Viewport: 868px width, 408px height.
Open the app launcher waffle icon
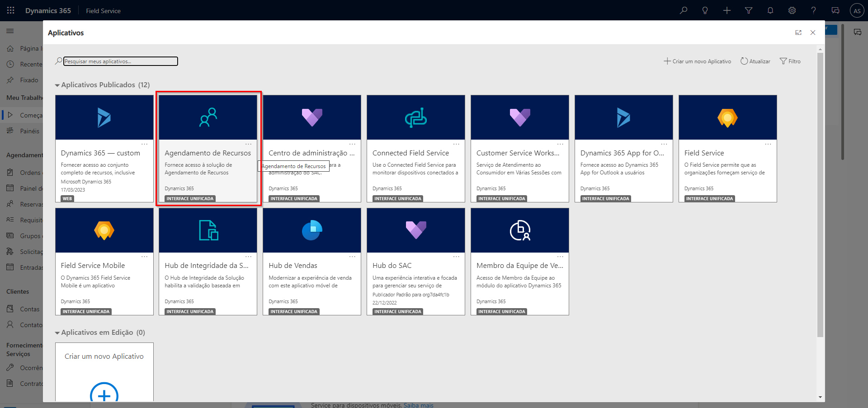click(10, 10)
